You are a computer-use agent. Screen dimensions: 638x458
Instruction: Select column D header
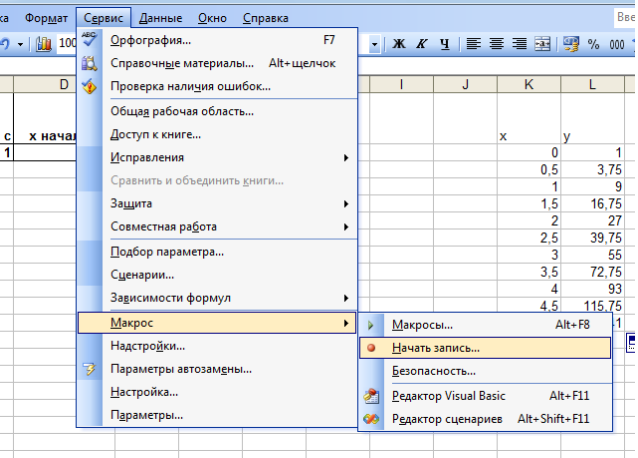[x=45, y=84]
